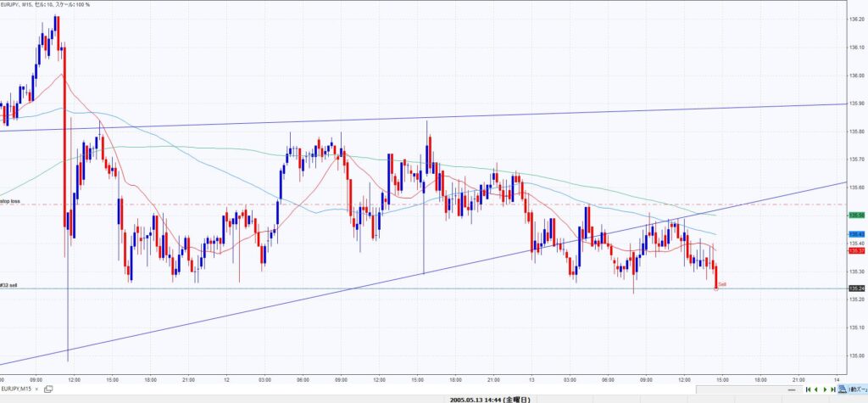Screen dimensions: 868x403
Task: Step forward one bar with right arrow
Action: click(825, 389)
